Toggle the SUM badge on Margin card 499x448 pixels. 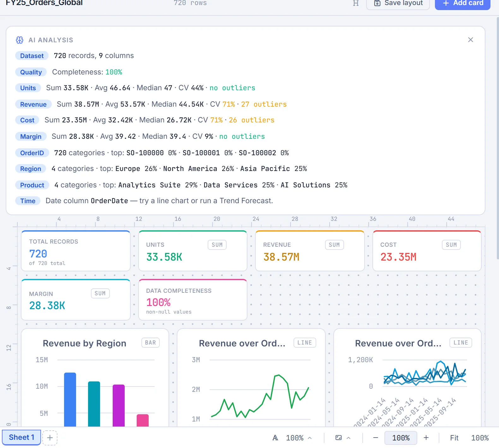pos(100,293)
